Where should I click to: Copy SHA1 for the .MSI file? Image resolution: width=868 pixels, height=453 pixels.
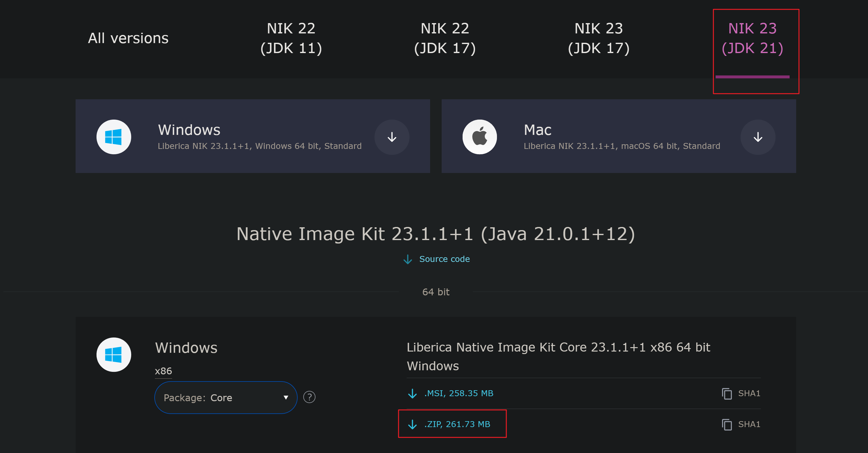tap(749, 393)
